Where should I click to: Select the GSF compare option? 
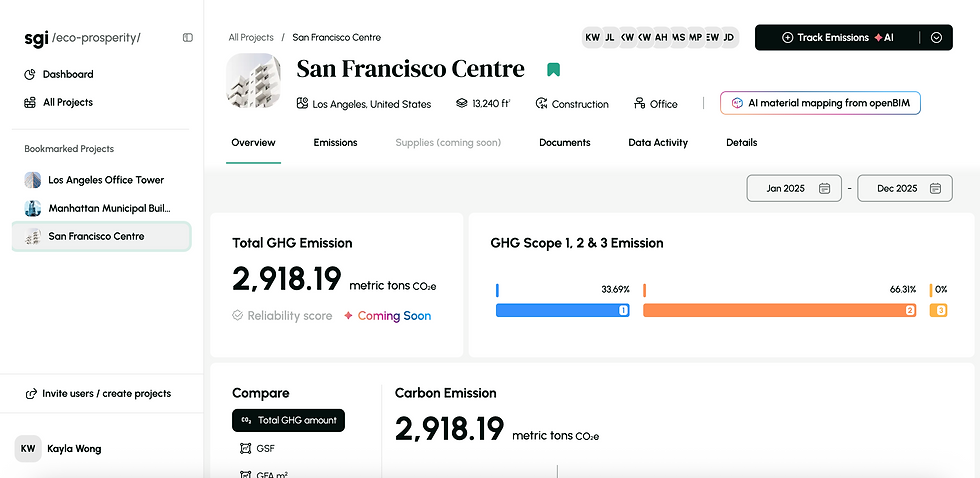pyautogui.click(x=258, y=449)
